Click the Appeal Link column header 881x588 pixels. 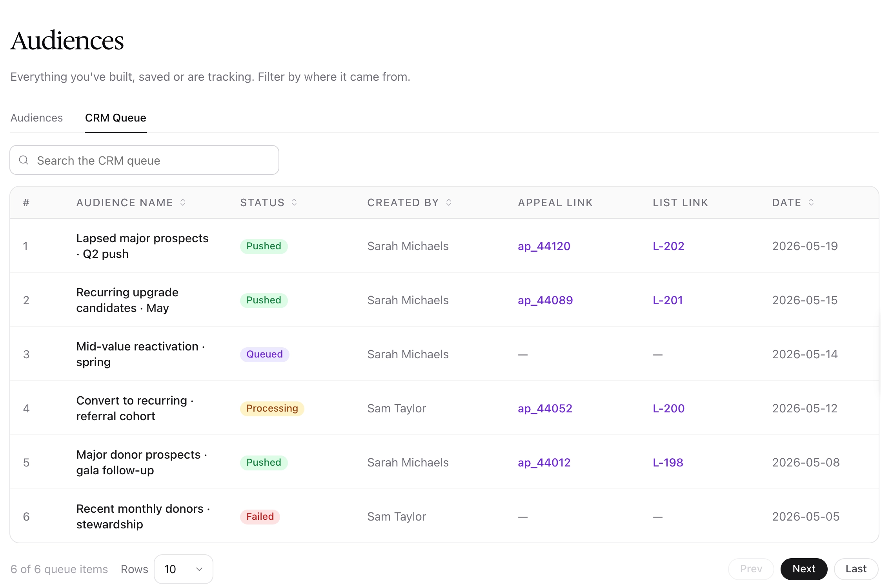tap(555, 202)
